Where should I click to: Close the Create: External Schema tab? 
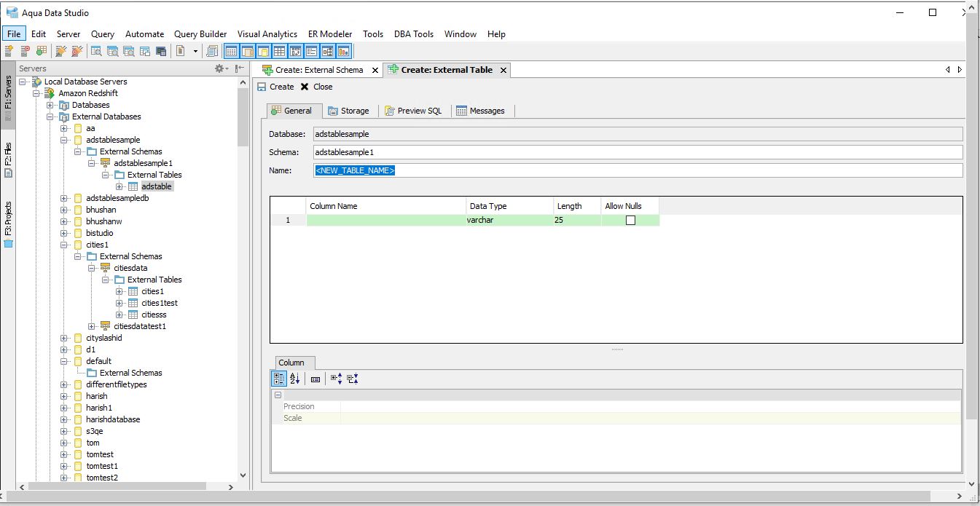[375, 70]
